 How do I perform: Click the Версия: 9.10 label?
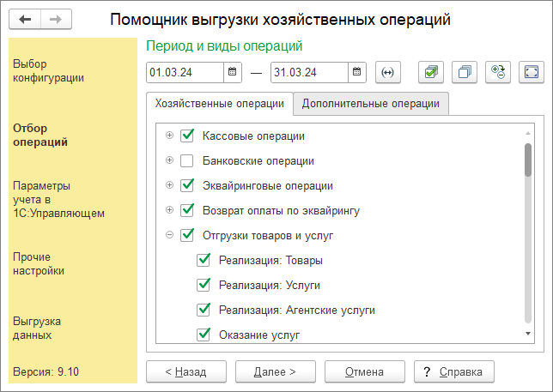coord(46,372)
